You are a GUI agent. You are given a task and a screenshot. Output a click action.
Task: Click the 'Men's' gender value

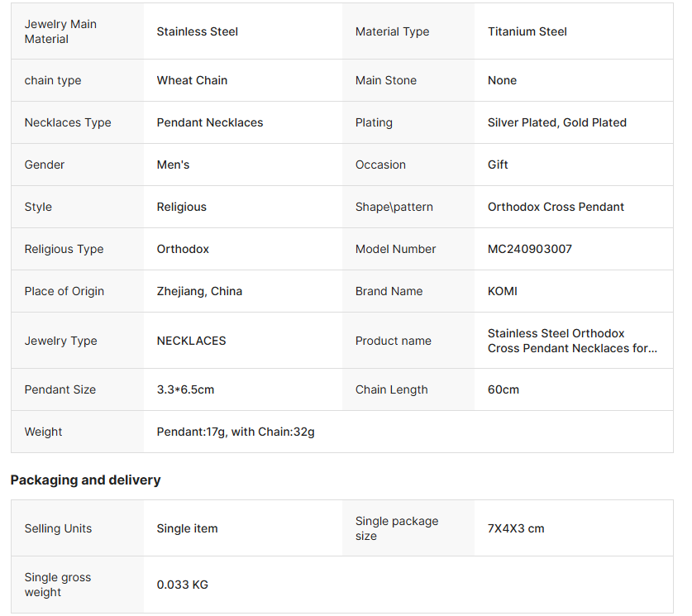pos(173,165)
